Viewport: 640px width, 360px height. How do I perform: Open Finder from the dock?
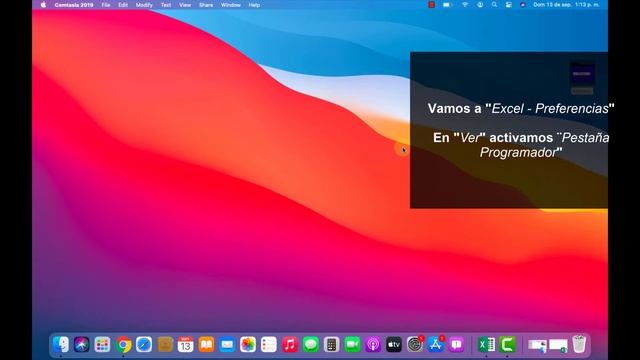pos(61,345)
